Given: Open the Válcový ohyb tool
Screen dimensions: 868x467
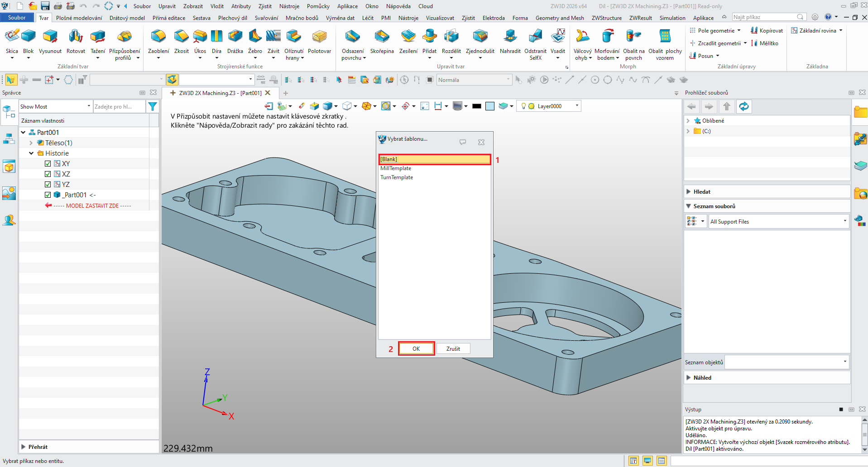Looking at the screenshot, I should point(582,44).
